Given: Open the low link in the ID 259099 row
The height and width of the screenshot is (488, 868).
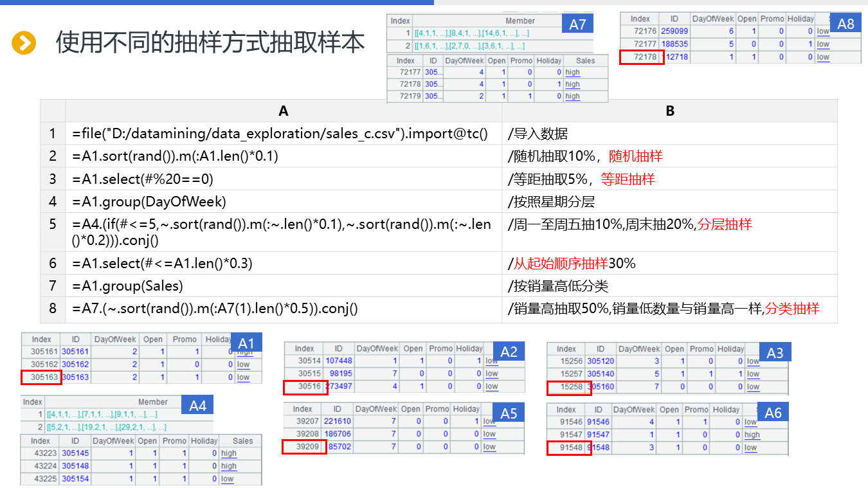Looking at the screenshot, I should 823,32.
